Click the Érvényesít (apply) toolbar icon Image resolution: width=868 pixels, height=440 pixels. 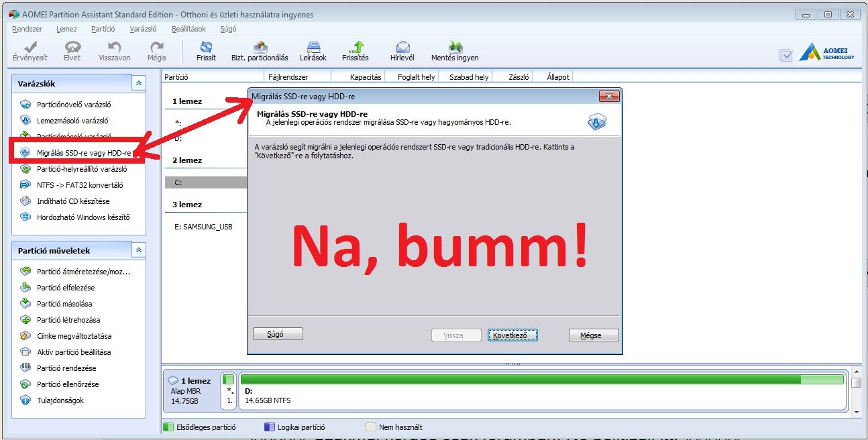[30, 51]
